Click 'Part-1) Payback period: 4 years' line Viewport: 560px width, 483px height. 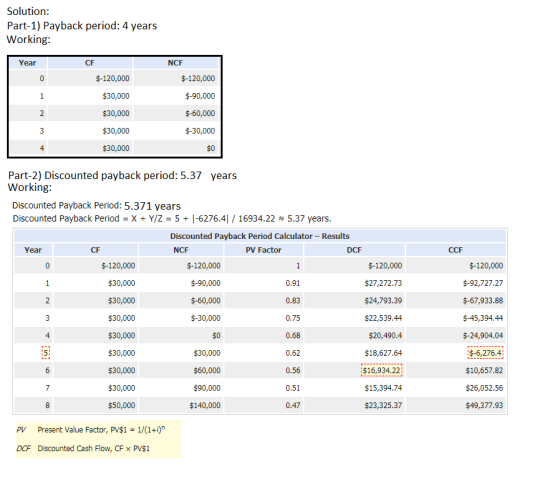click(x=82, y=26)
